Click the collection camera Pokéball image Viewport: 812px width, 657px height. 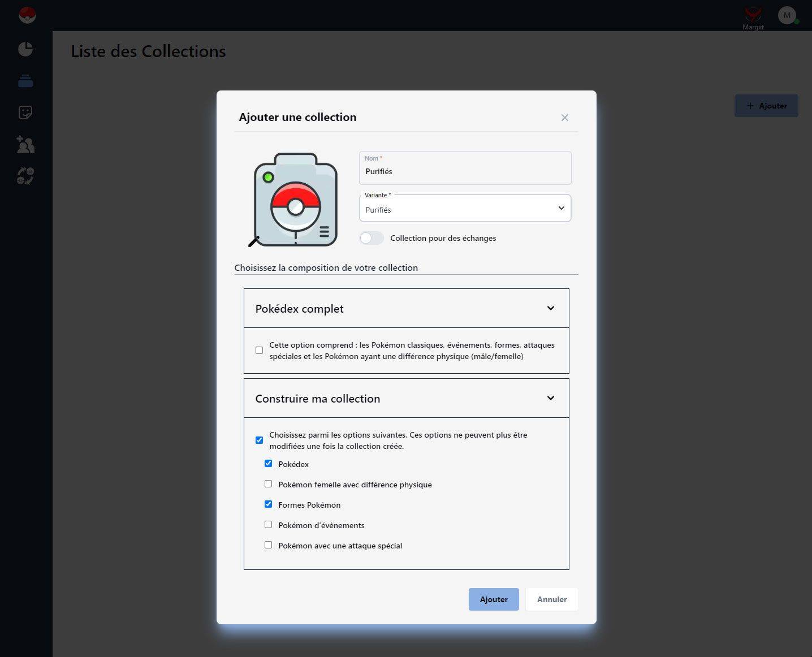coord(295,200)
